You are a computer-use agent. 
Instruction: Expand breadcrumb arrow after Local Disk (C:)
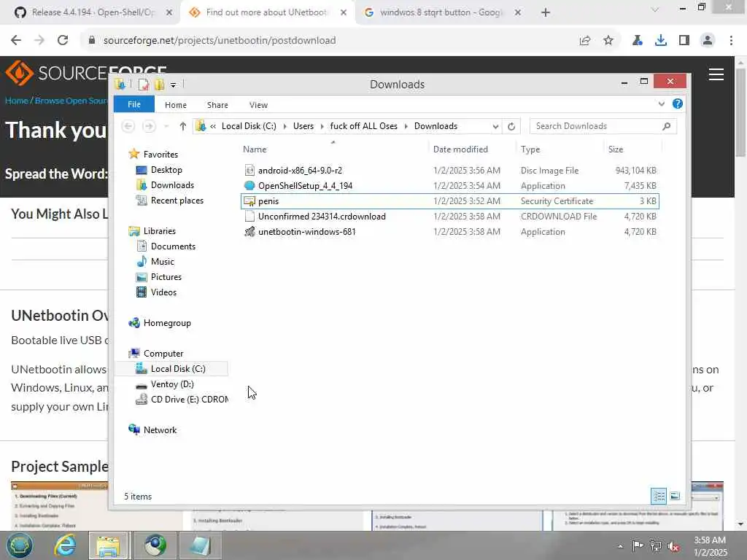[x=285, y=126]
